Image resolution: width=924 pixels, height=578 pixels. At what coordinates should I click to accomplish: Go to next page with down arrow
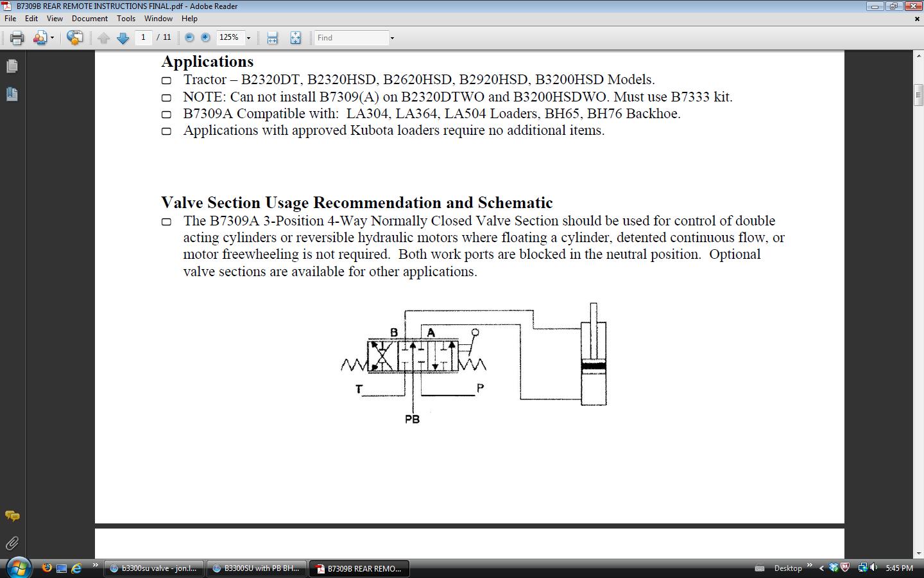(123, 38)
